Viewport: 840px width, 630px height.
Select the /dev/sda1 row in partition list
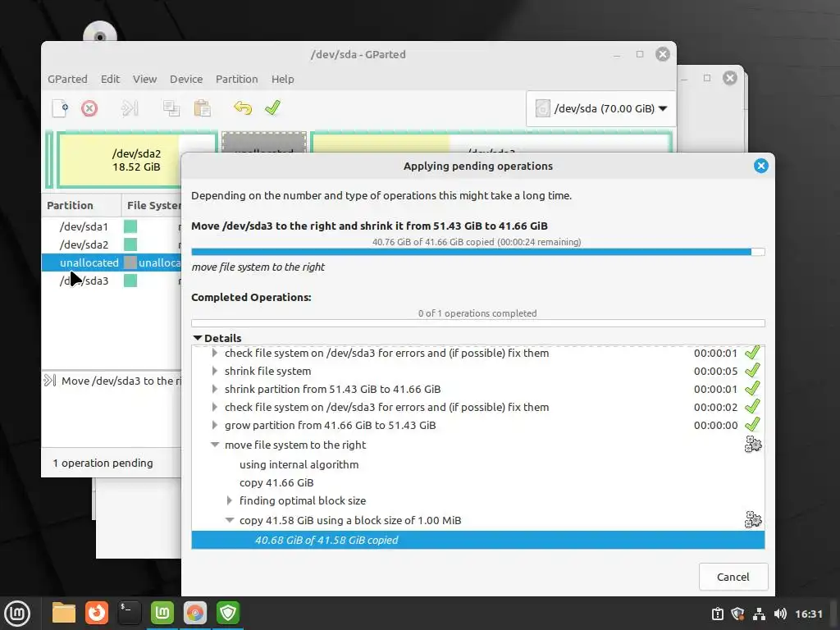pos(112,226)
